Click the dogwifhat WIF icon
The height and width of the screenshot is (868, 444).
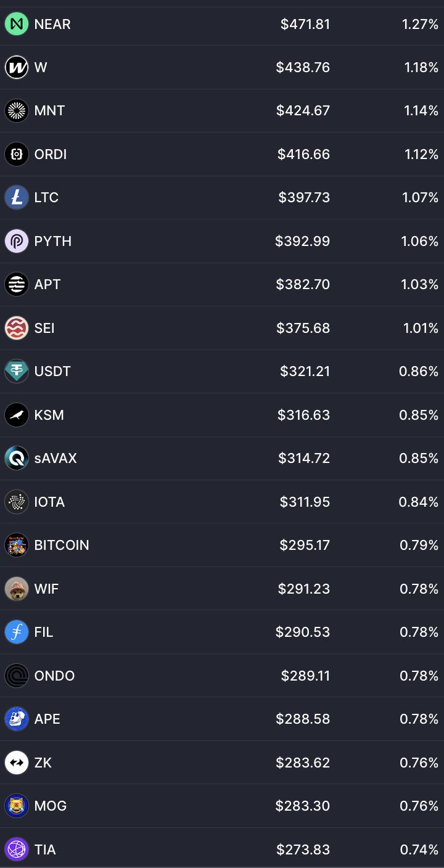pos(17,589)
